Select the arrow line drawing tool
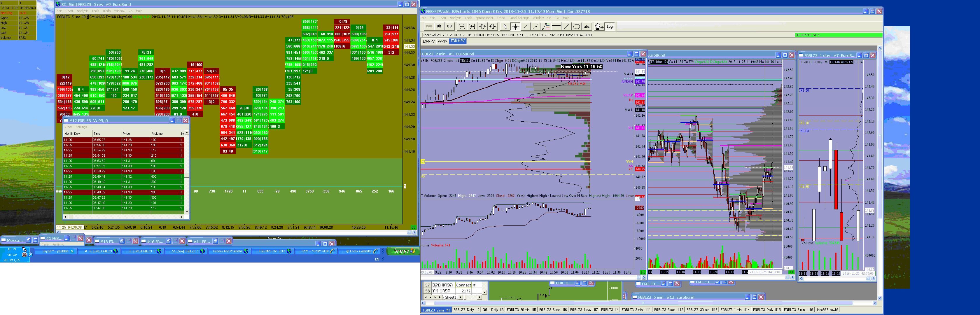Viewport: 980px width, 315px height. pos(566,27)
